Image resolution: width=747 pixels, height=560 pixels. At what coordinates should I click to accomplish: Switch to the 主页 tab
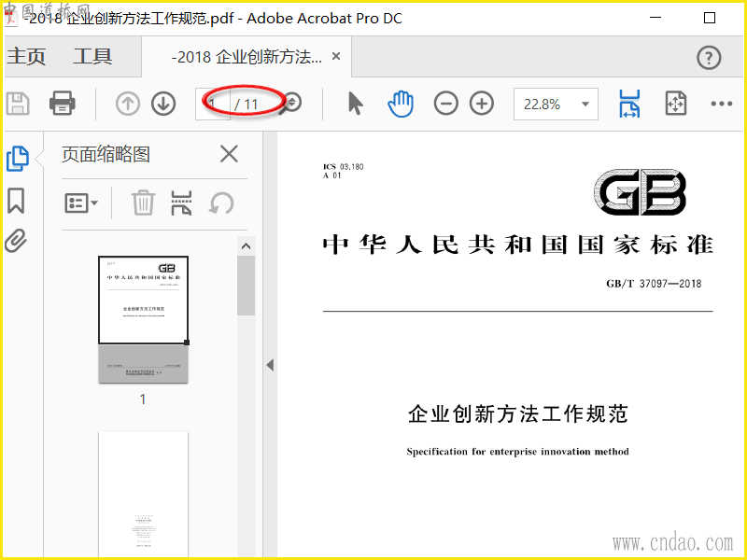pos(26,56)
